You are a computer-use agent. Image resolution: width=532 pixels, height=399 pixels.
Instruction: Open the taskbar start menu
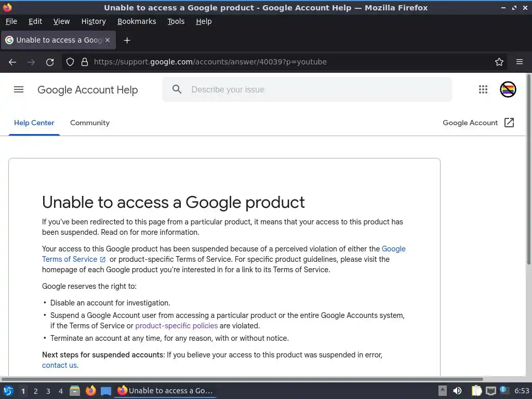click(8, 391)
